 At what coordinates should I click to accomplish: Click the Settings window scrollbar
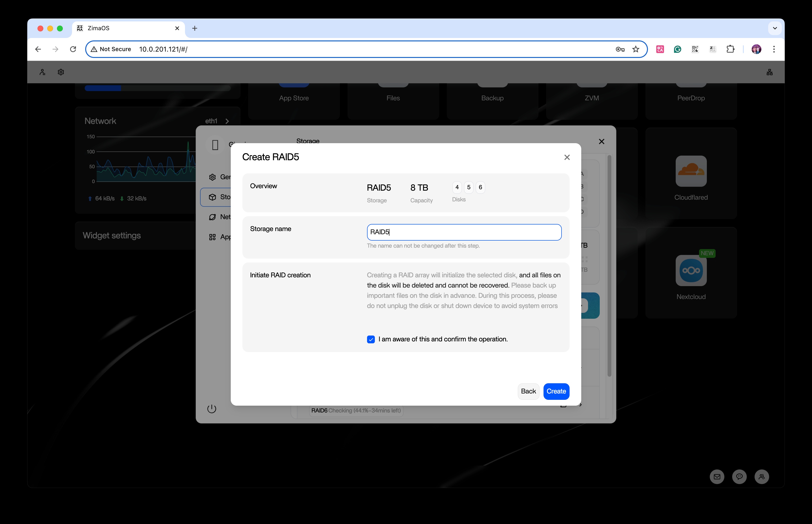coord(609,265)
